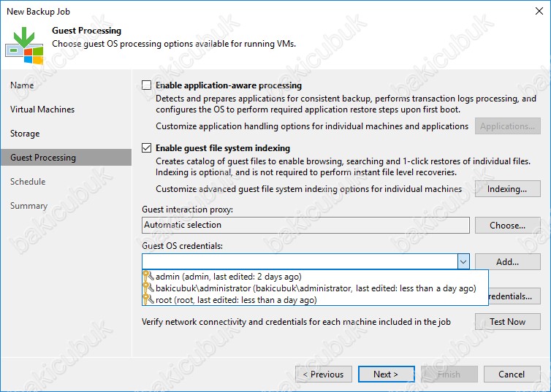This screenshot has height=392, width=551.
Task: Collapse the Guest OS credentials dropdown arrow
Action: 463,262
